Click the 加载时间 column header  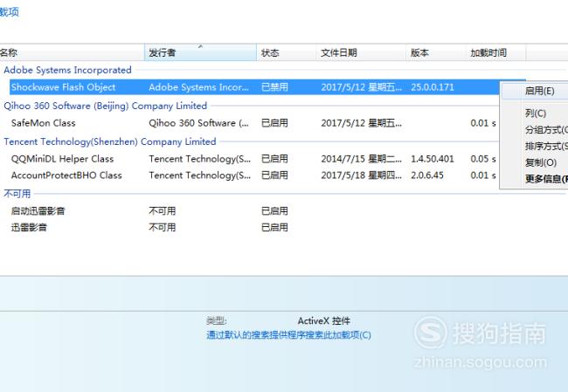tap(496, 53)
